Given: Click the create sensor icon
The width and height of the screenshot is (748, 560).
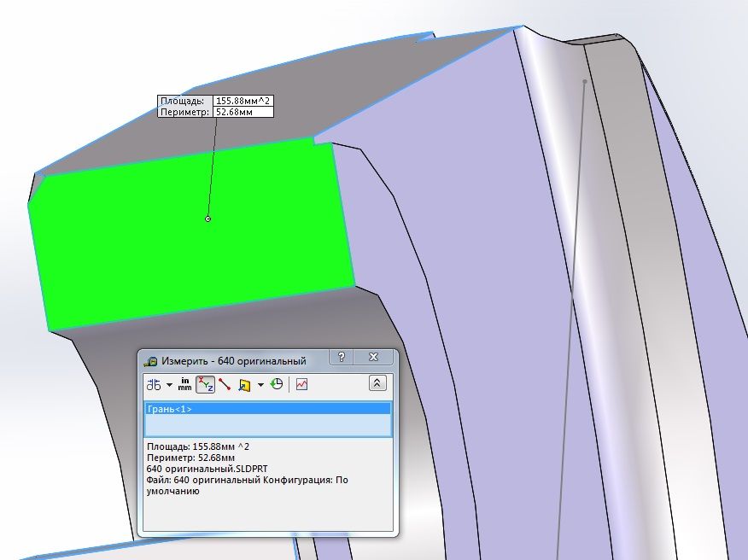Looking at the screenshot, I should click(x=301, y=384).
